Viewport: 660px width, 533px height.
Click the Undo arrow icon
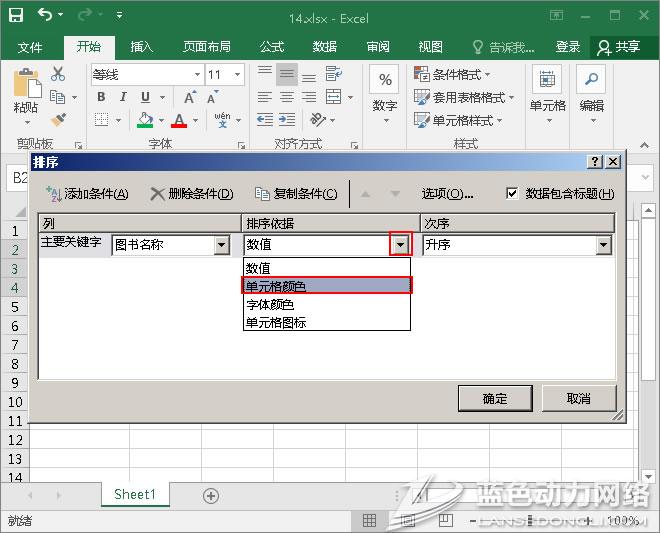[x=45, y=15]
